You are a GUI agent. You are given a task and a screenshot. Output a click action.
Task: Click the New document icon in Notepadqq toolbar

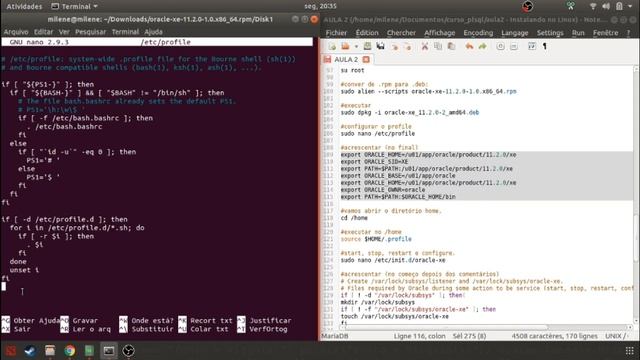click(x=332, y=46)
